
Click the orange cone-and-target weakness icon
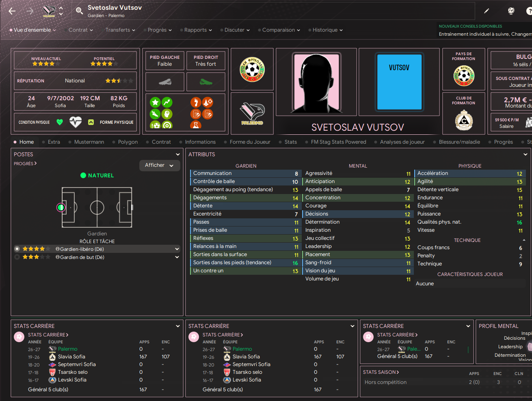[208, 102]
